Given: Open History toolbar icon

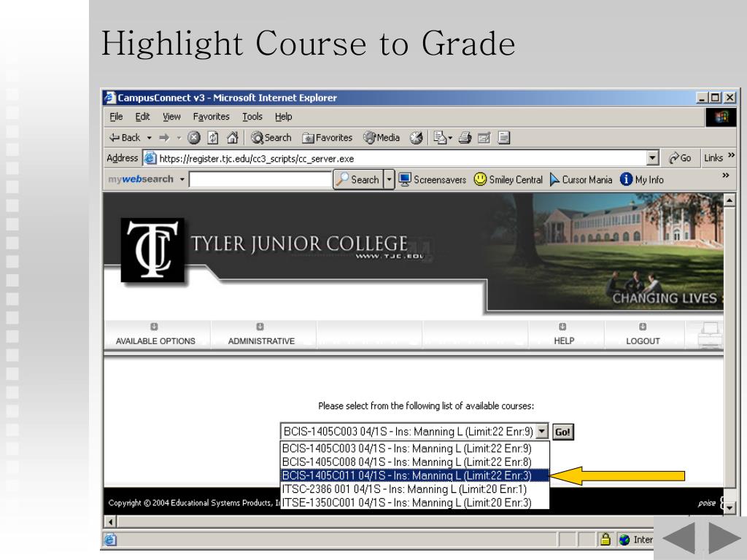Looking at the screenshot, I should (x=417, y=138).
